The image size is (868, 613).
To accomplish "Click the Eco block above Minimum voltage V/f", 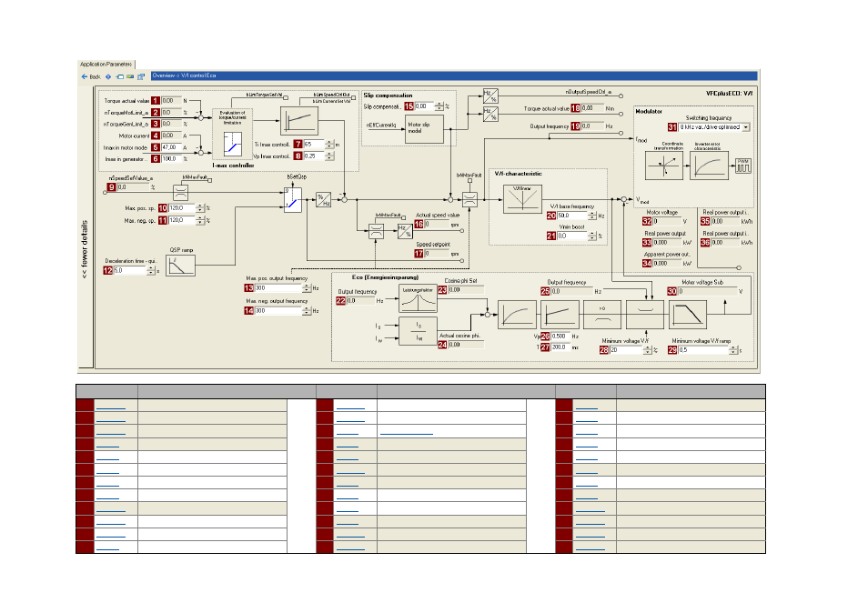I will click(x=645, y=315).
